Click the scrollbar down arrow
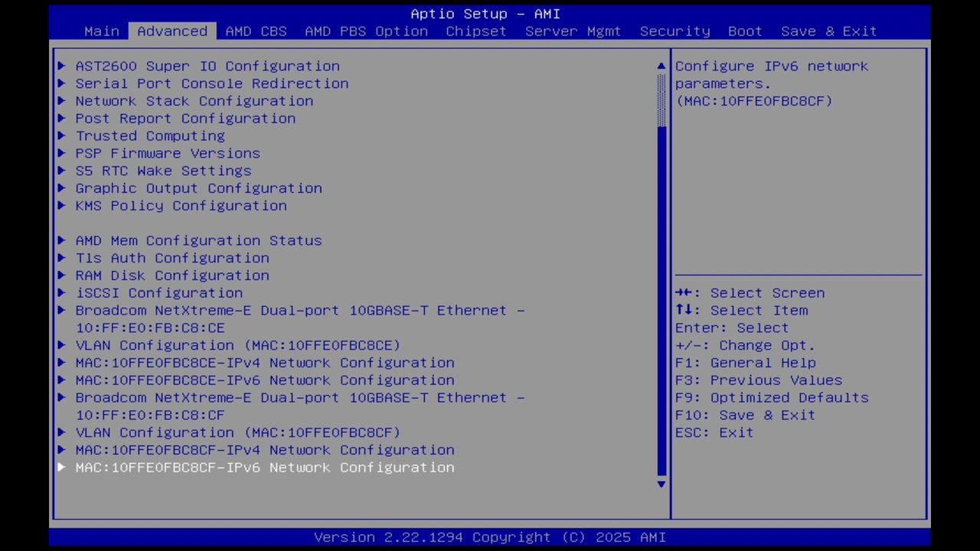The width and height of the screenshot is (980, 551). 660,484
